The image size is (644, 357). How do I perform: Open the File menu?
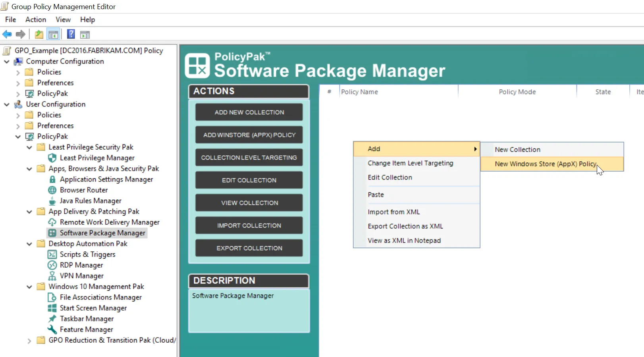[11, 19]
